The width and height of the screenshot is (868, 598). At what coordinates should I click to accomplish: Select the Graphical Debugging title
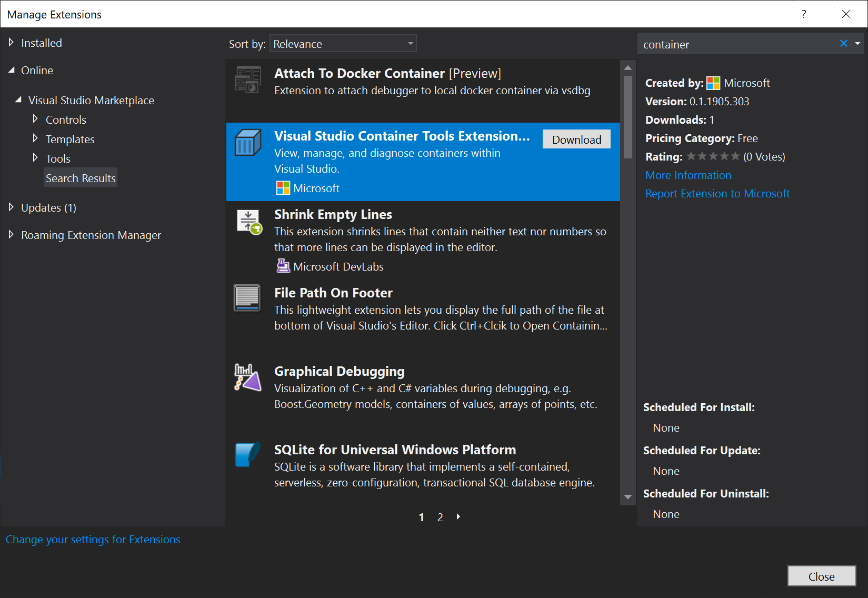(x=340, y=372)
